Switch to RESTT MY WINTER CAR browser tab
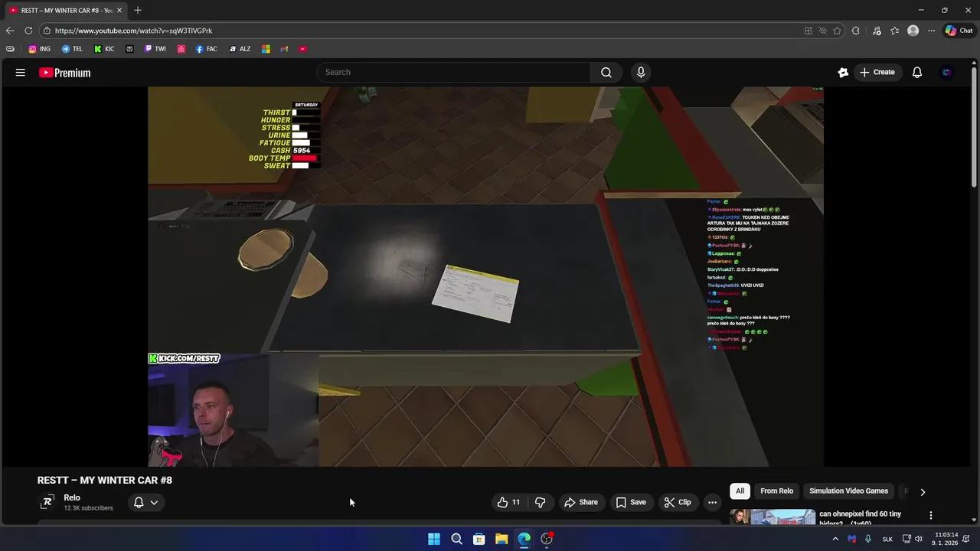The width and height of the screenshot is (980, 551). [65, 11]
